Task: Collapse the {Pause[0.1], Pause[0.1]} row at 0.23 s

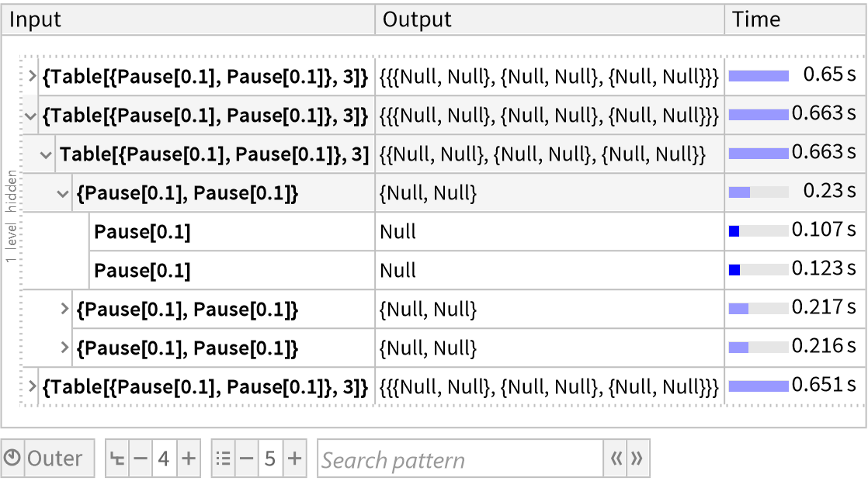Action: click(64, 193)
